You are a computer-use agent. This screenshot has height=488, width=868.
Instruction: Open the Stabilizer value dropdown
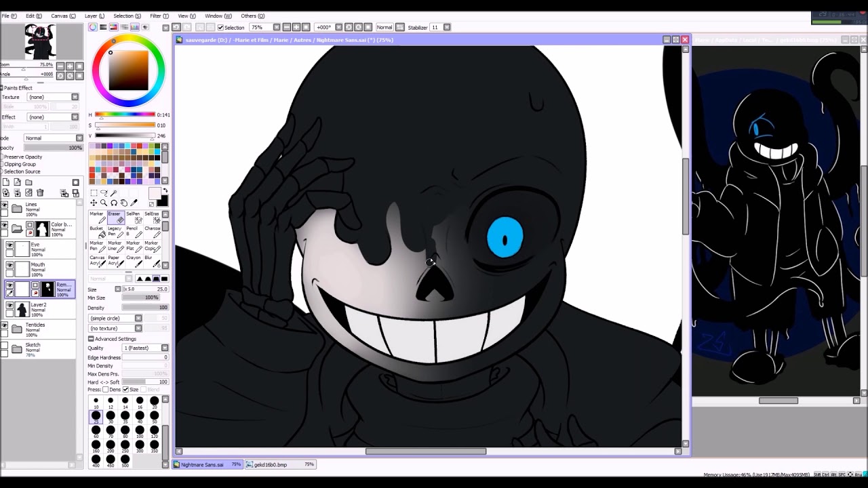pyautogui.click(x=446, y=27)
